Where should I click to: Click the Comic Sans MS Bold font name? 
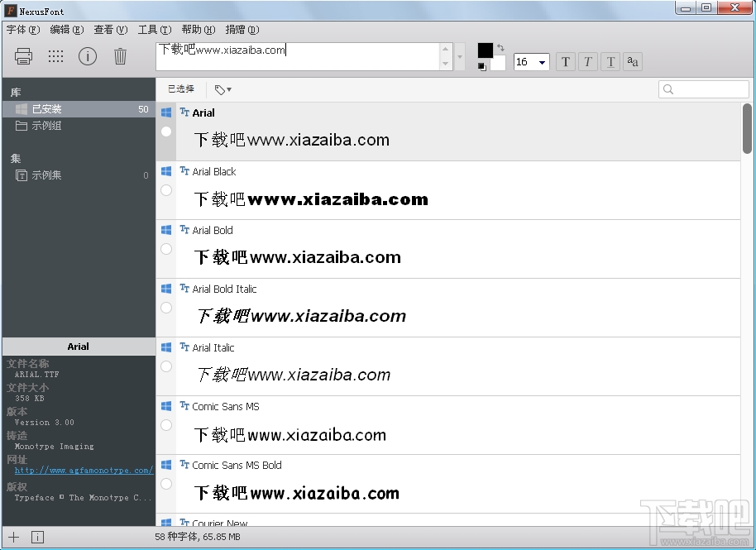(x=237, y=465)
